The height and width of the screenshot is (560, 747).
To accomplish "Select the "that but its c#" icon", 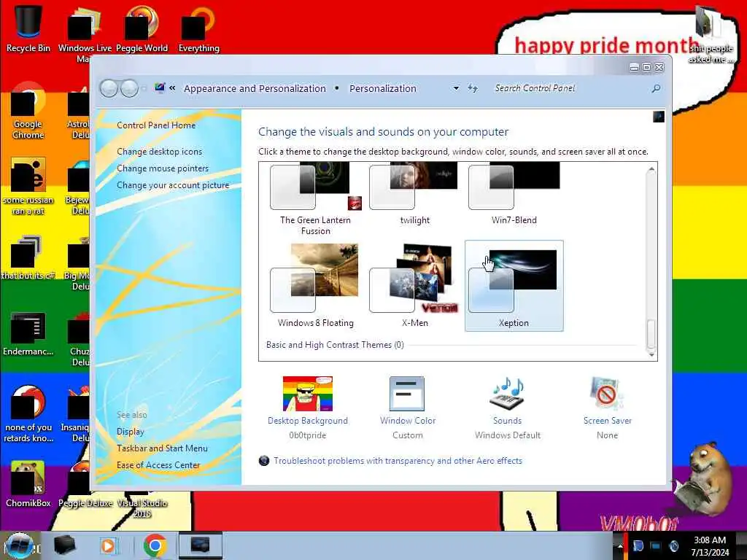I will (x=28, y=257).
